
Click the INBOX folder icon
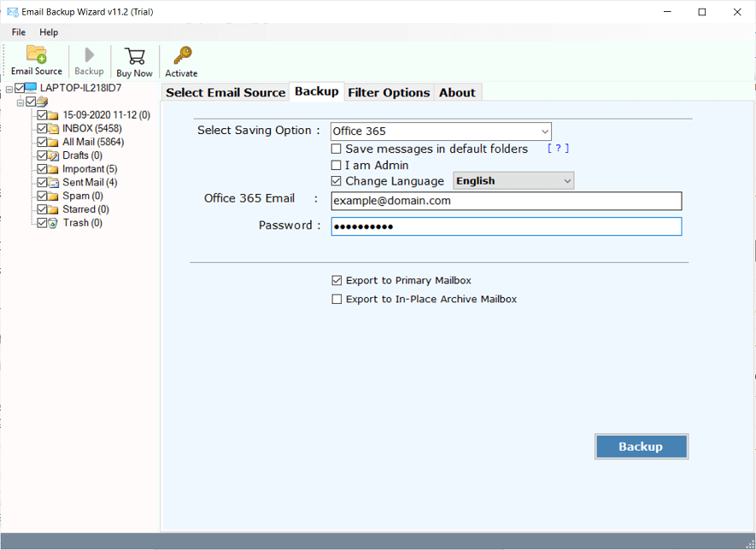coord(53,129)
